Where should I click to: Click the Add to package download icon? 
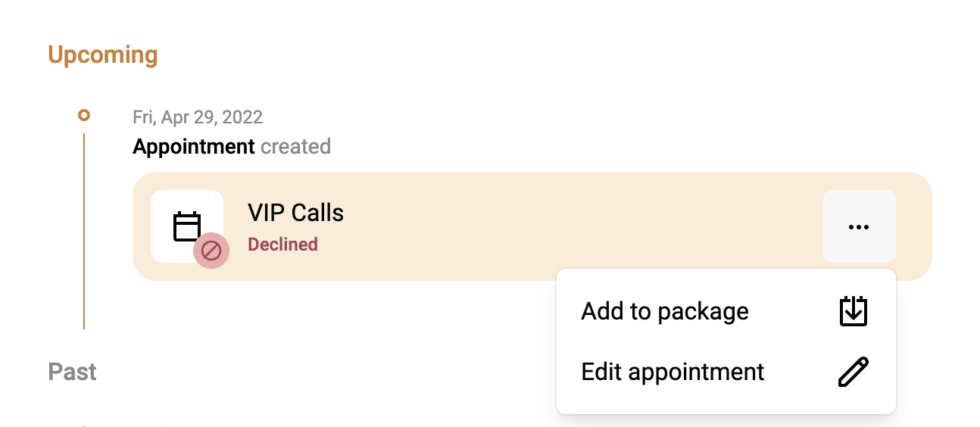[854, 311]
